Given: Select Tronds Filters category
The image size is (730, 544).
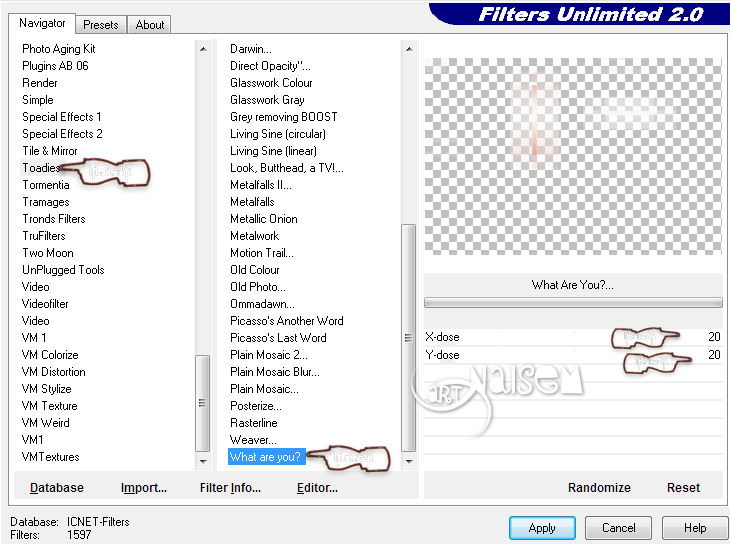Looking at the screenshot, I should point(54,219).
